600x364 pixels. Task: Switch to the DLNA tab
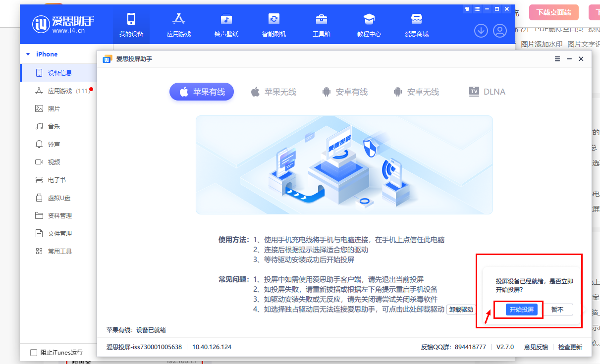[x=487, y=92]
